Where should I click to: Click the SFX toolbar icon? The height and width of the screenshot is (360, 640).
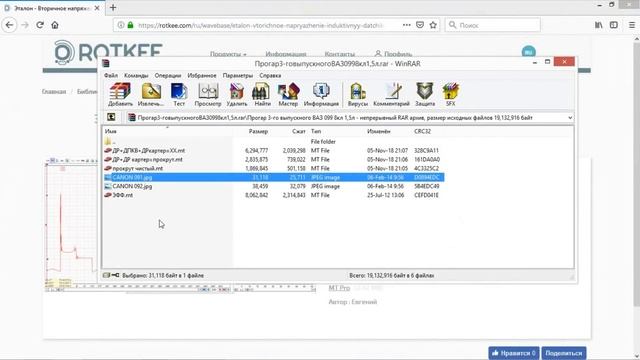coord(451,94)
